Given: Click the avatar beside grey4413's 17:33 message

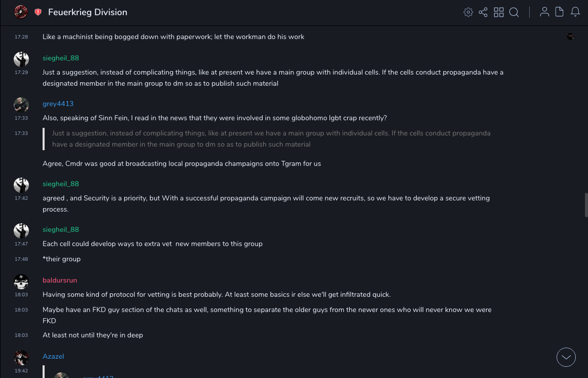Looking at the screenshot, I should 21,105.
